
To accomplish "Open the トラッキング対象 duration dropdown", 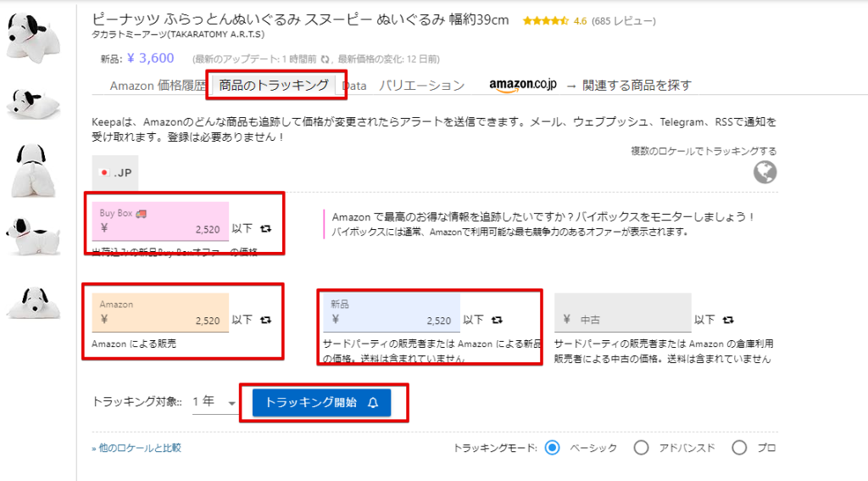I will (215, 402).
